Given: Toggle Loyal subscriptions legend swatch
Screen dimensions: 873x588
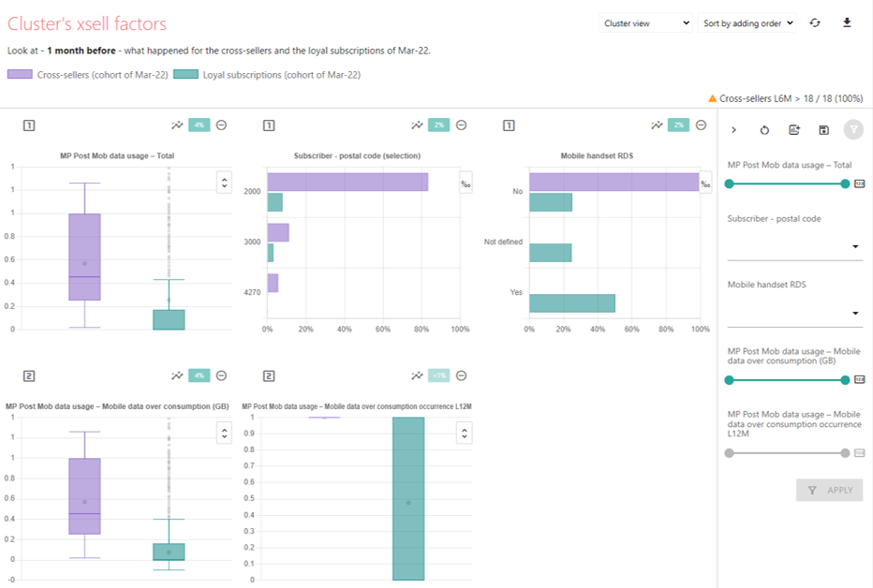Looking at the screenshot, I should click(186, 75).
